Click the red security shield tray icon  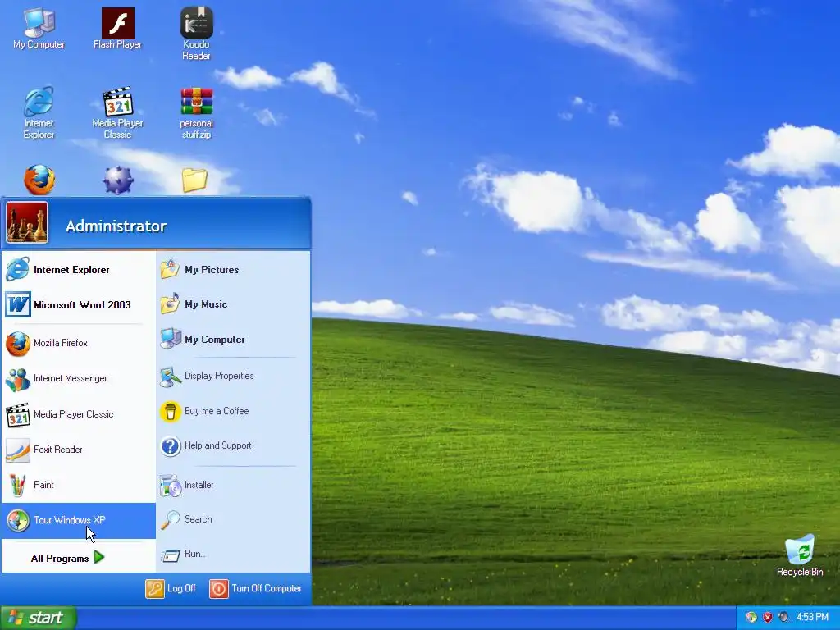pos(767,617)
